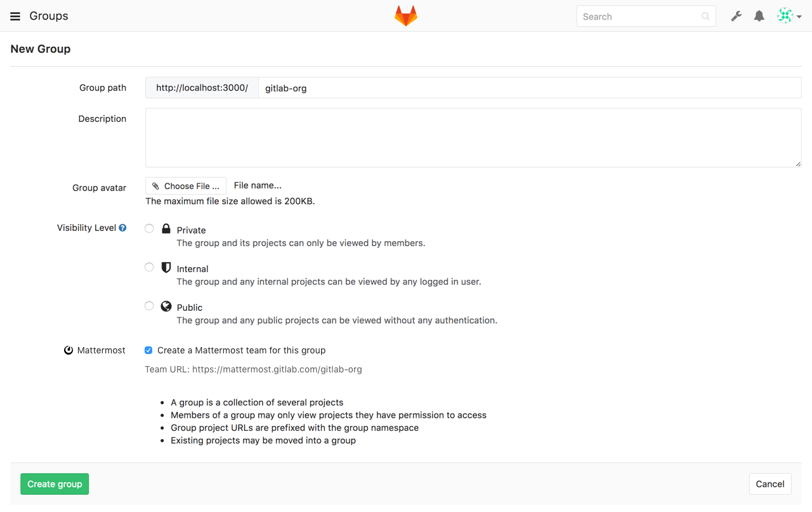Image resolution: width=812 pixels, height=512 pixels.
Task: Cancel the new group creation
Action: [x=769, y=483]
